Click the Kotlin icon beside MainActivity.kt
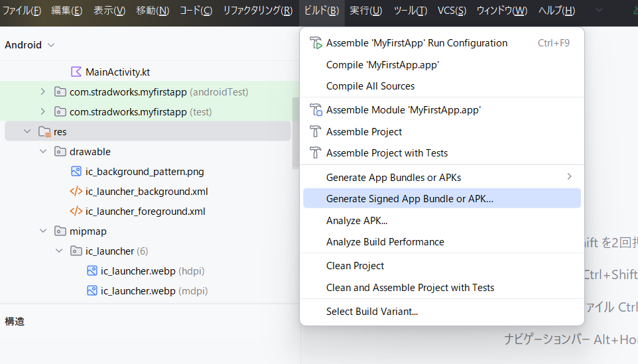 pyautogui.click(x=76, y=72)
